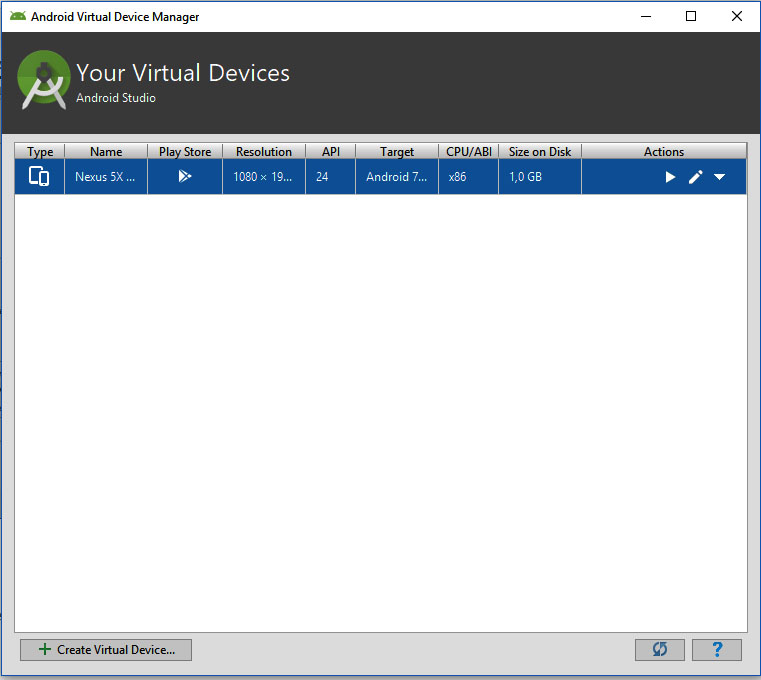This screenshot has width=761, height=680.
Task: Launch the Nexus 5X emulator with play icon
Action: coord(671,177)
